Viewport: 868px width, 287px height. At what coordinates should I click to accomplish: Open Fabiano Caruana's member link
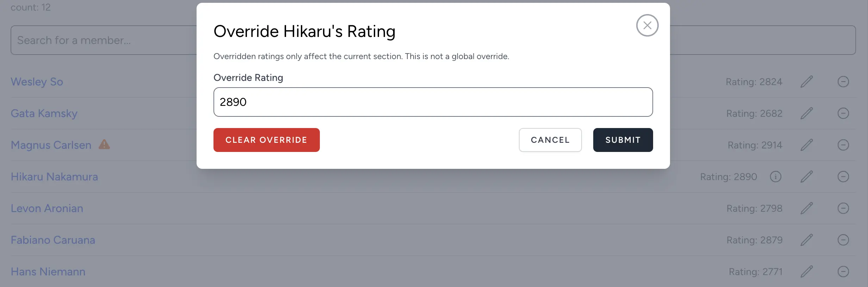tap(53, 240)
